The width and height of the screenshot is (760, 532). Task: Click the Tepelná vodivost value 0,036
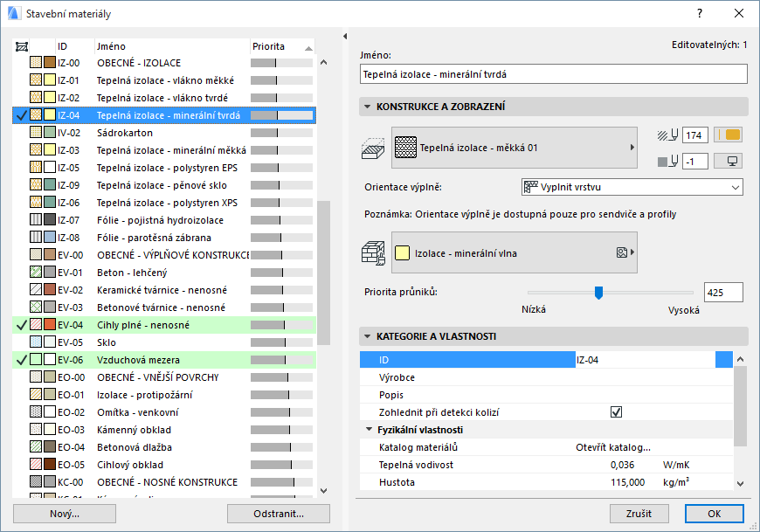[x=622, y=465]
